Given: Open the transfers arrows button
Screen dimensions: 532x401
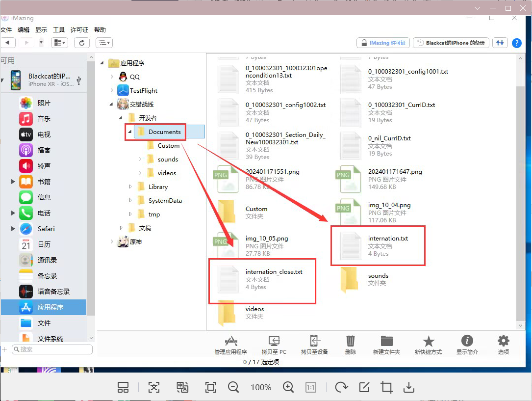Looking at the screenshot, I should point(500,43).
